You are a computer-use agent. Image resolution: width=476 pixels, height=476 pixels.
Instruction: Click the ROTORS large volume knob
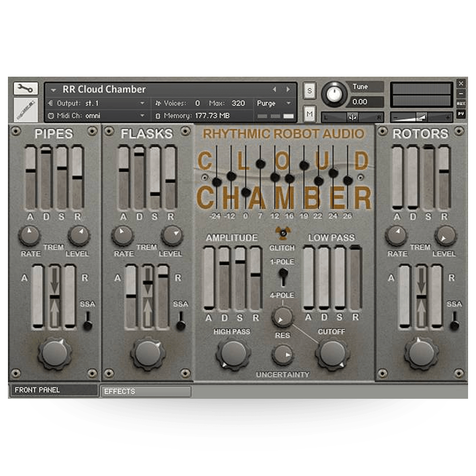422,353
